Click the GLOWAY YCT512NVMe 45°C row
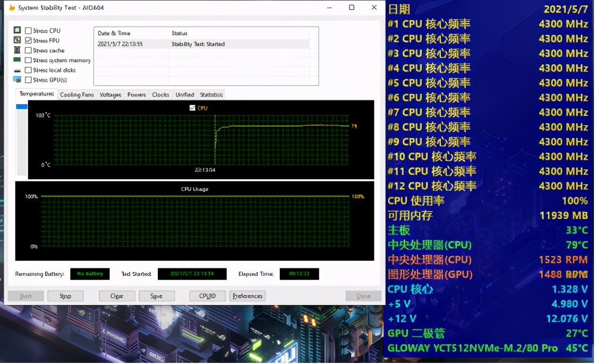 tap(488, 348)
